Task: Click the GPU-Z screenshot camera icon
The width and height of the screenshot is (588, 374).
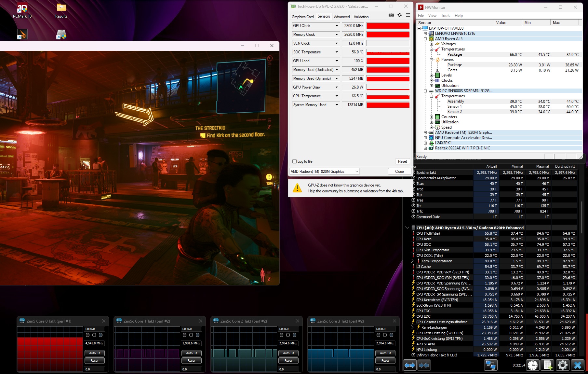Action: click(391, 15)
